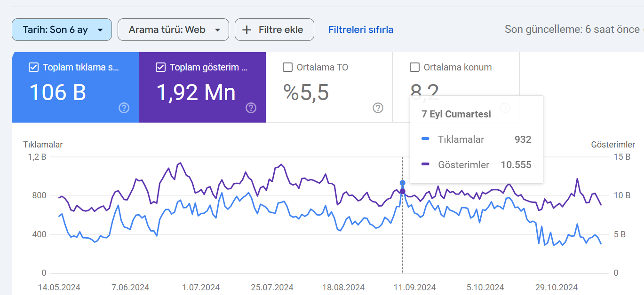Enable the Ortalama konum checkbox
644x295 pixels.
[414, 67]
